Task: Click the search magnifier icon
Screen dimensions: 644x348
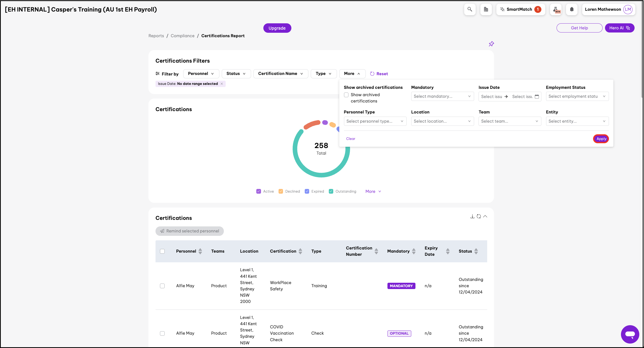Action: pos(470,9)
